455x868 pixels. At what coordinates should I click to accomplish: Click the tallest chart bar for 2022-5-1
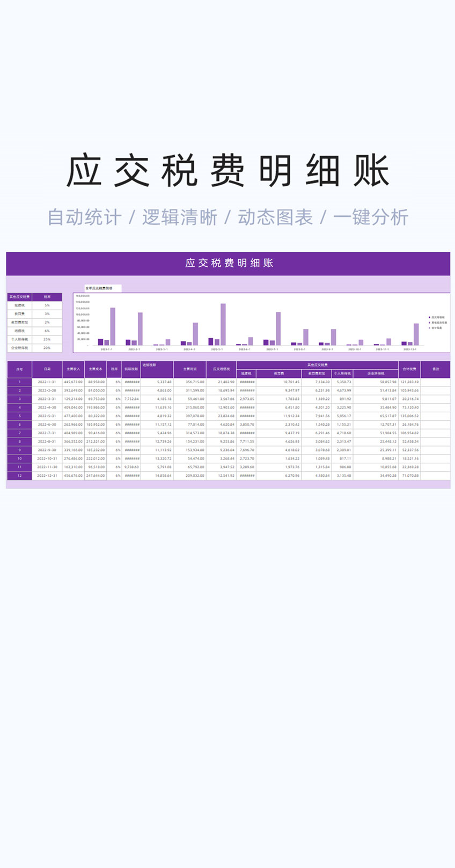pyautogui.click(x=223, y=324)
